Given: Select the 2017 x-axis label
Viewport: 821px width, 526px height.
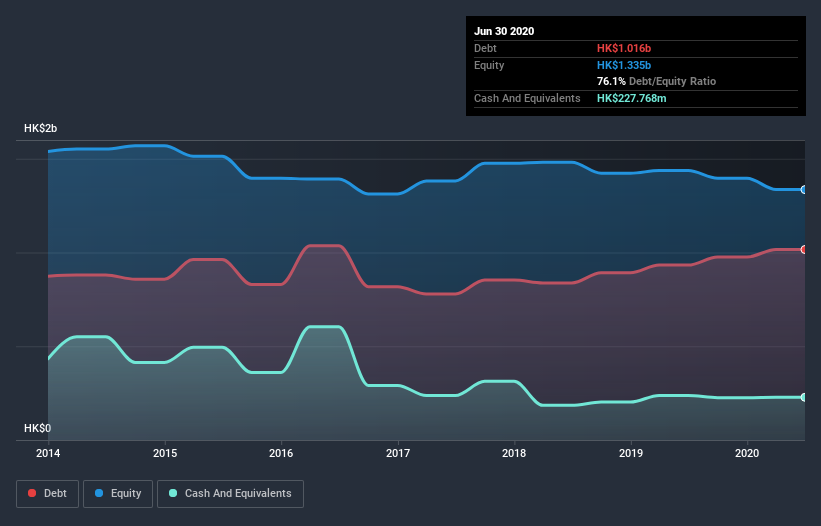Looking at the screenshot, I should pyautogui.click(x=398, y=453).
